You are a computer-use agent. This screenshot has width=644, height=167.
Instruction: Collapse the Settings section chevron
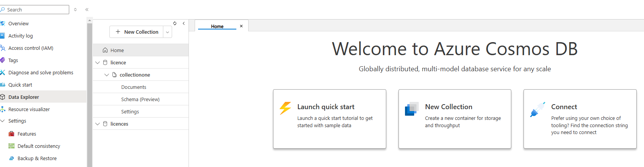pyautogui.click(x=2, y=121)
